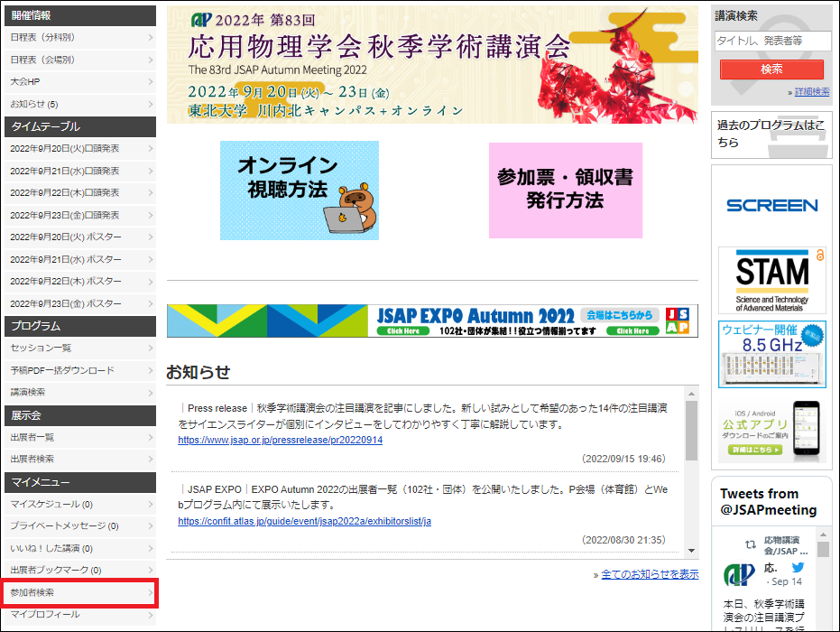The height and width of the screenshot is (632, 840).
Task: Click the 8.5 GHz webinar advertisement
Action: (x=771, y=354)
